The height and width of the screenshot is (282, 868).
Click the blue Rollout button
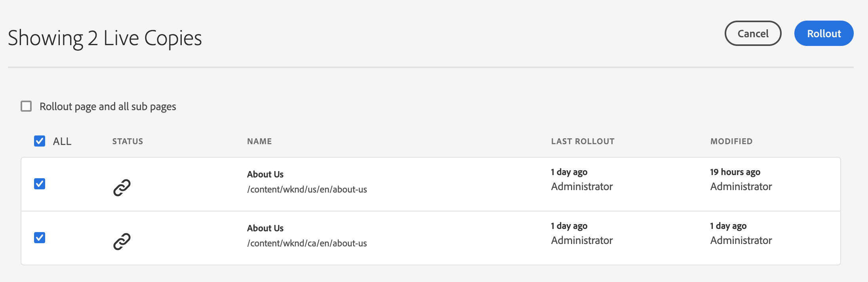pos(824,33)
